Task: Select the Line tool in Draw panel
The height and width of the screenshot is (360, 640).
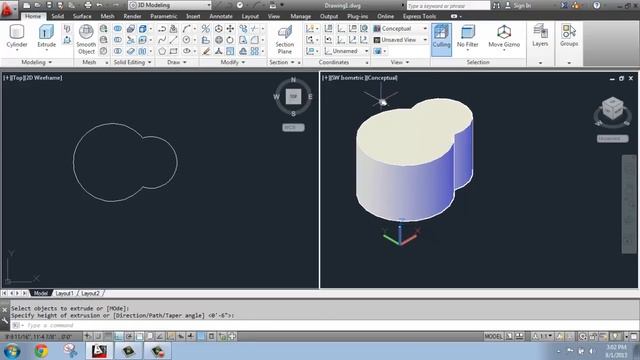Action: pos(173,40)
